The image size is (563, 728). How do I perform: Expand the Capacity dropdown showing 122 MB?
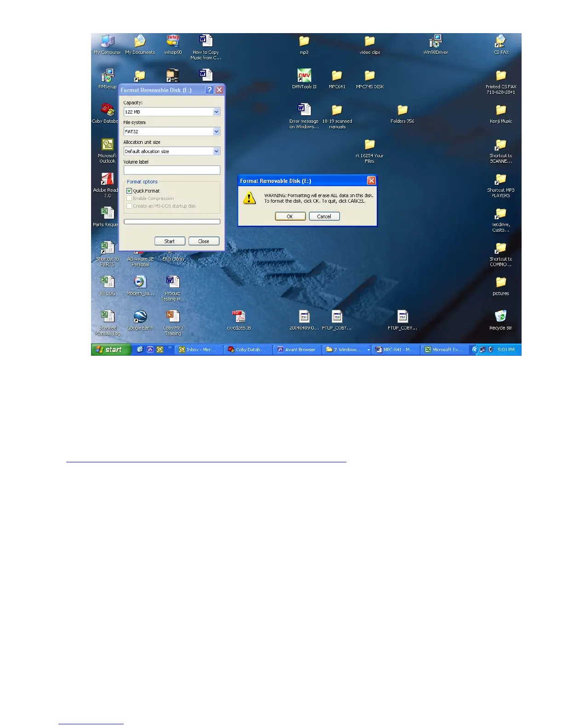tap(216, 112)
